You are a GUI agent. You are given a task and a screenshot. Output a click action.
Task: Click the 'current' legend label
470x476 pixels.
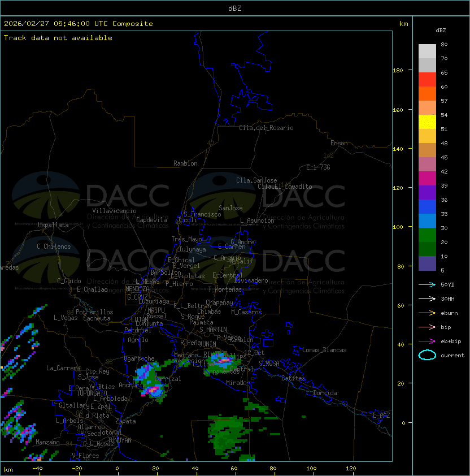pyautogui.click(x=452, y=356)
